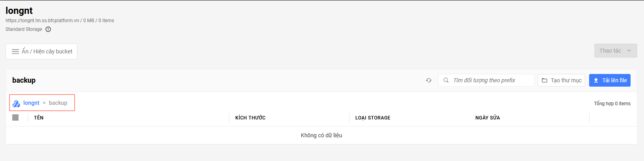
Task: Toggle the select-all checkbox in table header
Action: [x=15, y=117]
